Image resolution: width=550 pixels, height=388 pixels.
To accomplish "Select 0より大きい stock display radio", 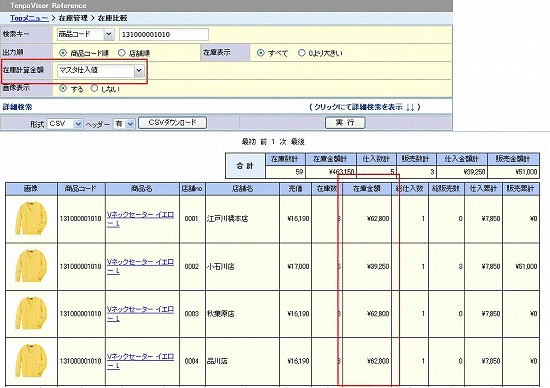I will point(302,53).
